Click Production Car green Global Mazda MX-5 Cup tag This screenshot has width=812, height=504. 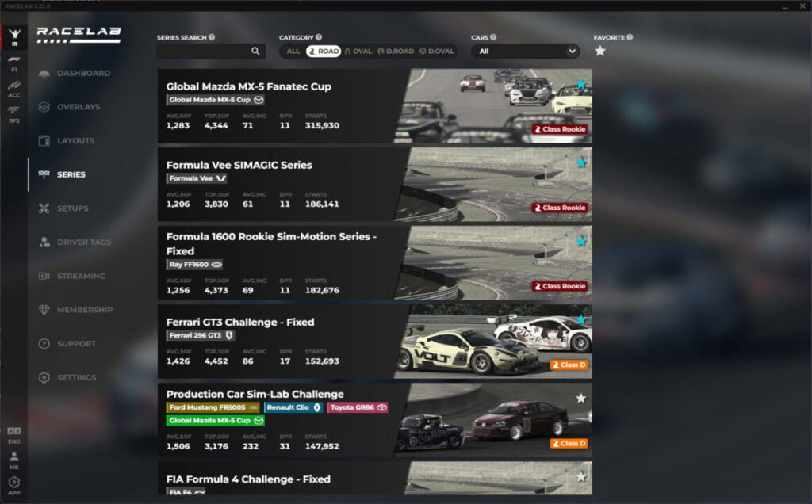(x=216, y=421)
